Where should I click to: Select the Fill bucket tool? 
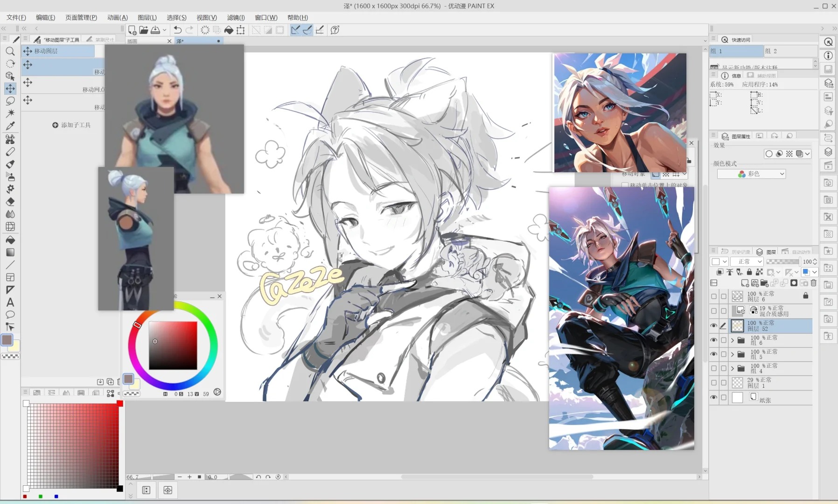coord(10,240)
